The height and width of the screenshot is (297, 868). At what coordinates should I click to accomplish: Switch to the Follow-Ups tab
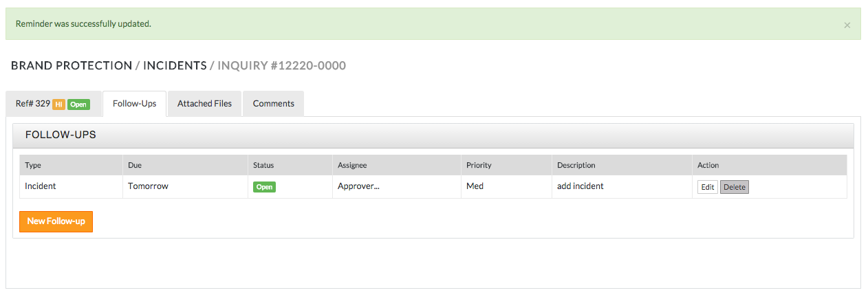[x=134, y=104]
